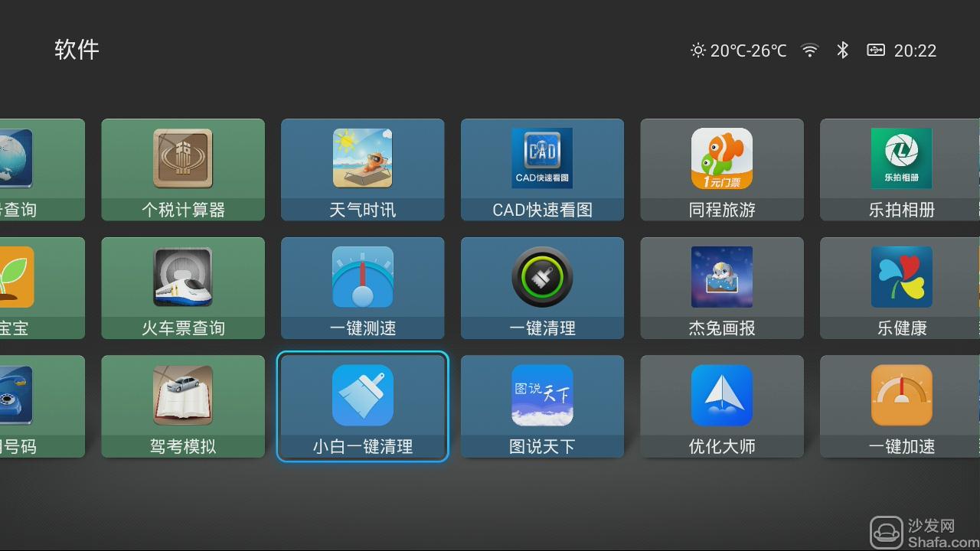The image size is (980, 551).
Task: Select the 乐拍相册 label
Action: point(901,210)
